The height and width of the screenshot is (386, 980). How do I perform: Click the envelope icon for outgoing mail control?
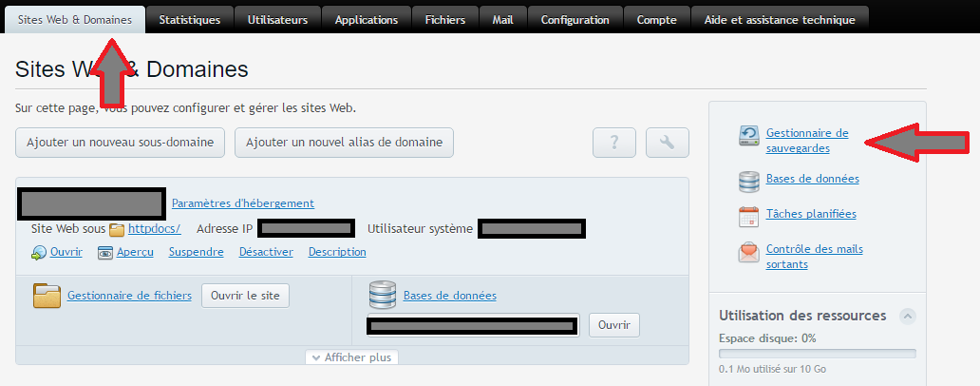coord(749,254)
